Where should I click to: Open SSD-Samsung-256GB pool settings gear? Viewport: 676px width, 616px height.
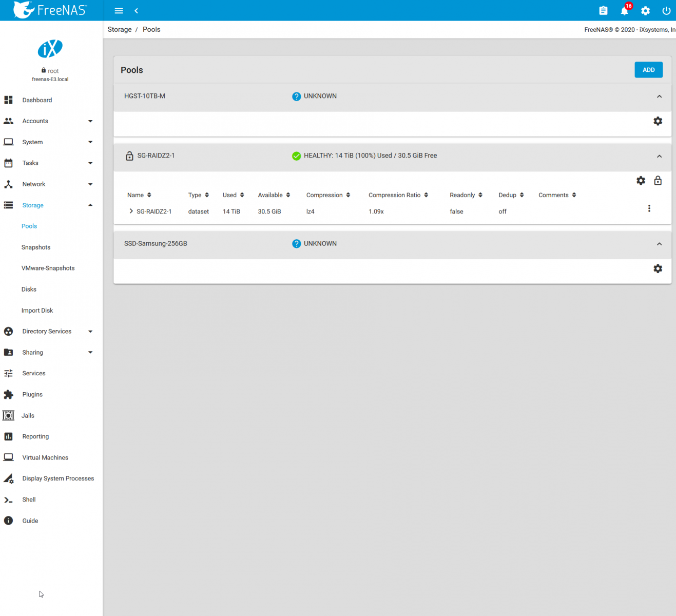658,268
